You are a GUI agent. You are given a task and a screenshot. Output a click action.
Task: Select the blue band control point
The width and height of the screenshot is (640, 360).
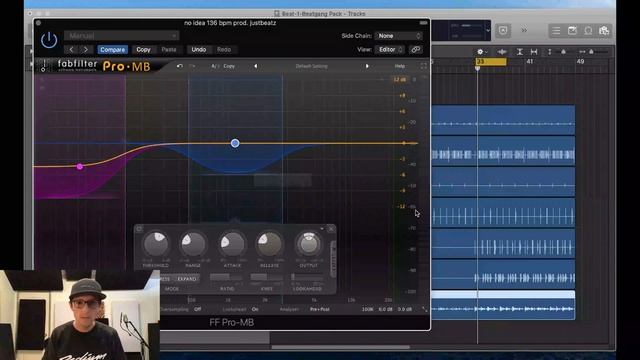point(235,143)
